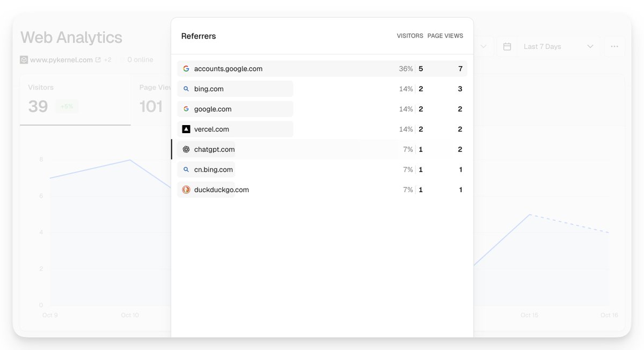Image resolution: width=644 pixels, height=350 pixels.
Task: Open the www.pykernel.com link
Action: click(61, 60)
